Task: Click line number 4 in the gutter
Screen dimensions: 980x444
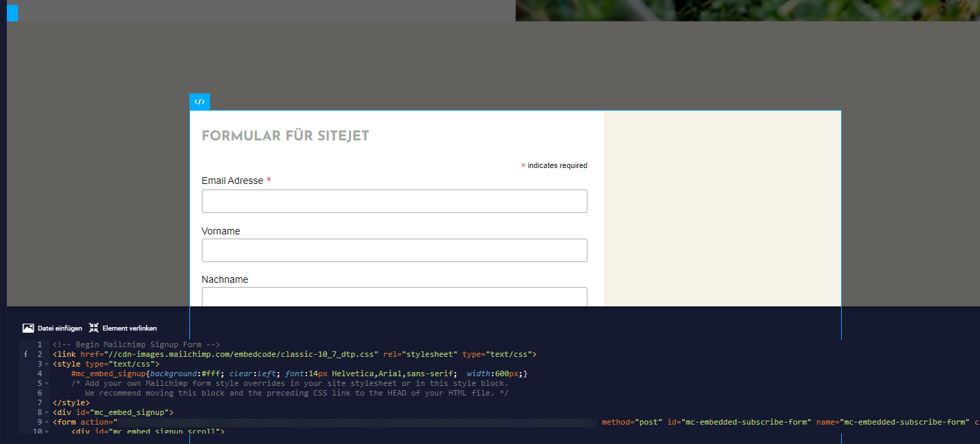Action: click(x=40, y=373)
